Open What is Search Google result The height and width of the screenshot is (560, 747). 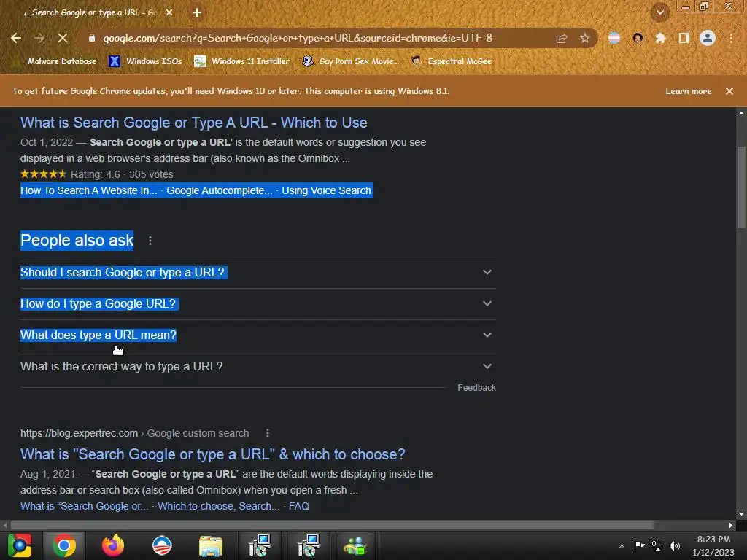[x=193, y=122]
